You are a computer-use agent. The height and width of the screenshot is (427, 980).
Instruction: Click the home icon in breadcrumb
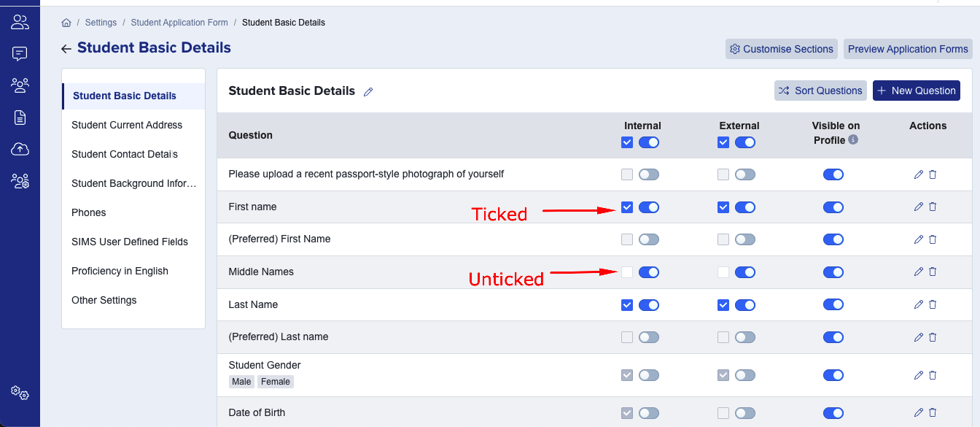tap(66, 23)
